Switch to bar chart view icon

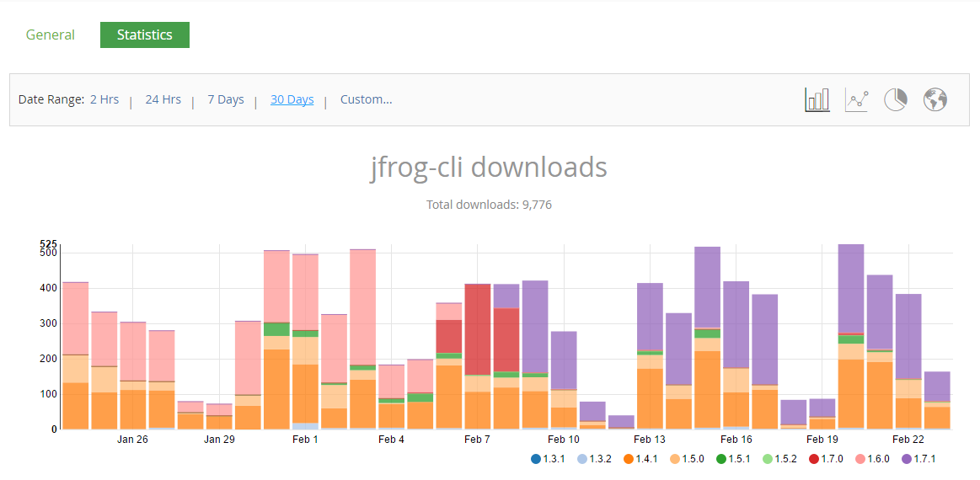click(817, 99)
